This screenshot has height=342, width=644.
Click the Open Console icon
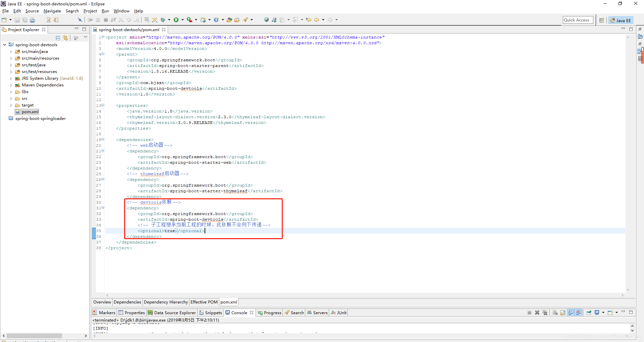coord(610,313)
